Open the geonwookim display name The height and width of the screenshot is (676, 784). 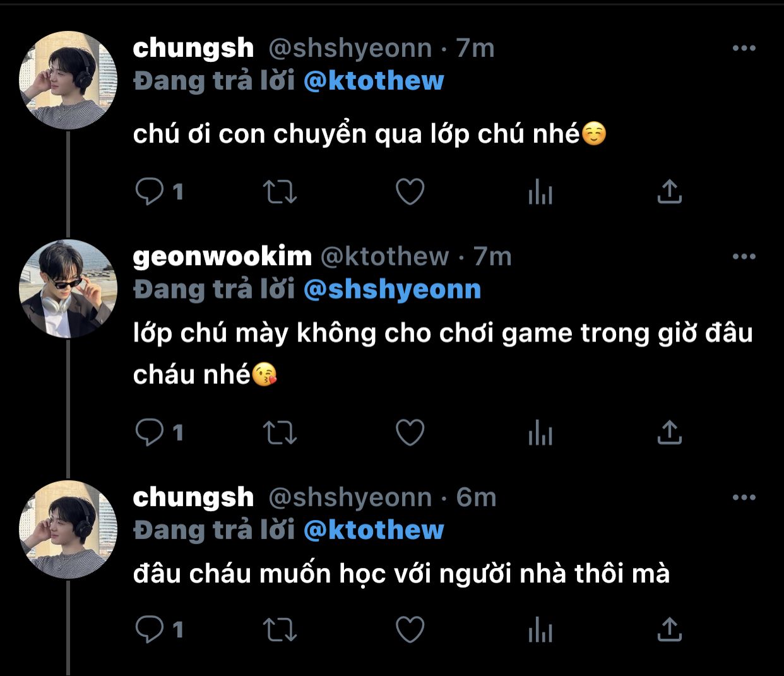point(222,256)
